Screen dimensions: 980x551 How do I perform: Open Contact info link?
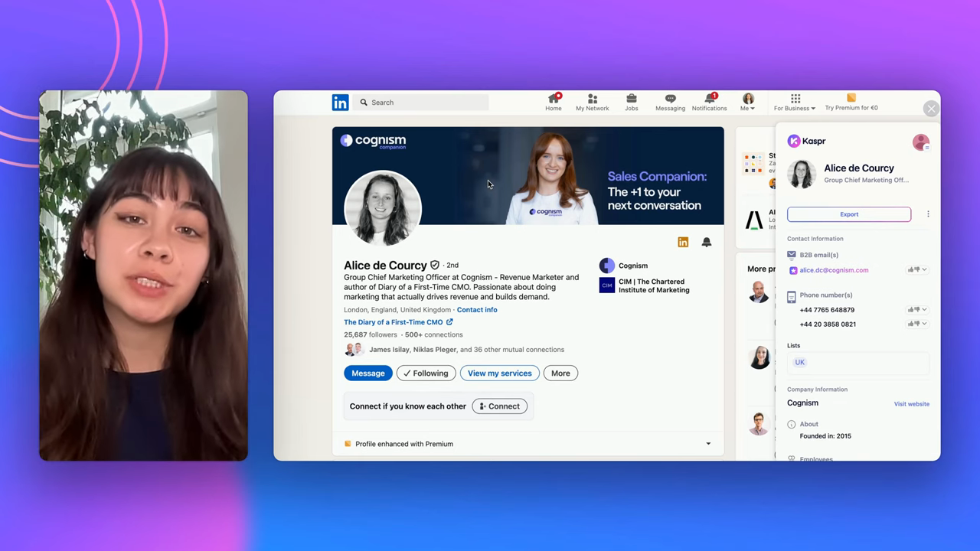click(x=477, y=310)
